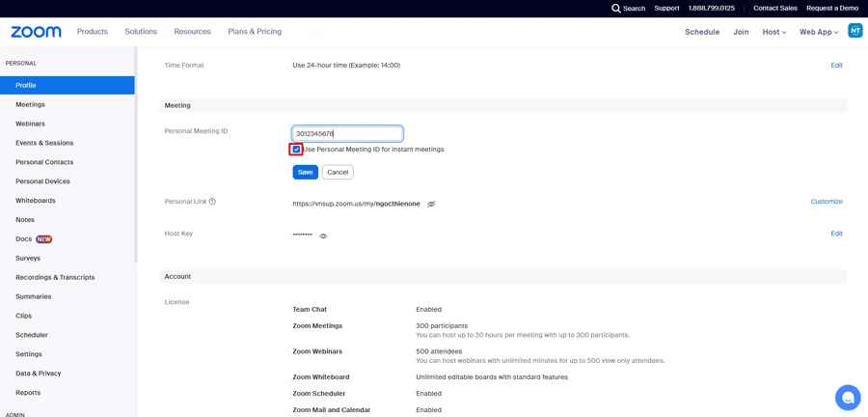Uncheck Use Personal Meeting ID for instant meetings
Image resolution: width=868 pixels, height=417 pixels.
[x=296, y=150]
